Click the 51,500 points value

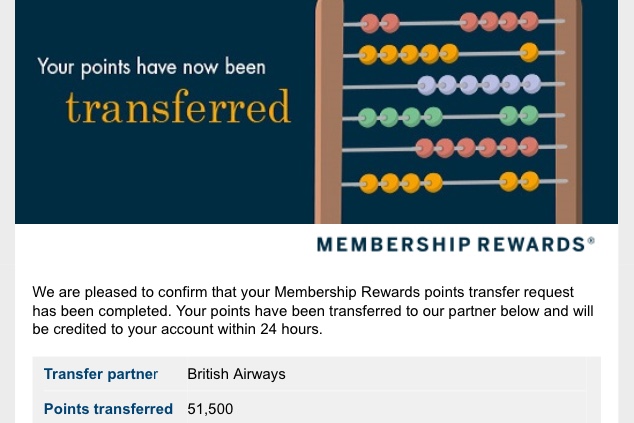[x=210, y=409]
